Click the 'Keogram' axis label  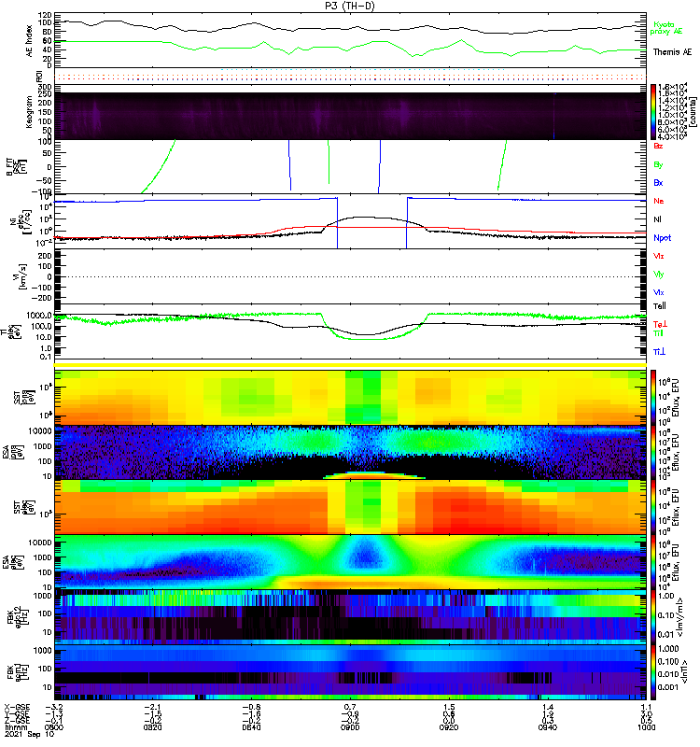(29, 112)
